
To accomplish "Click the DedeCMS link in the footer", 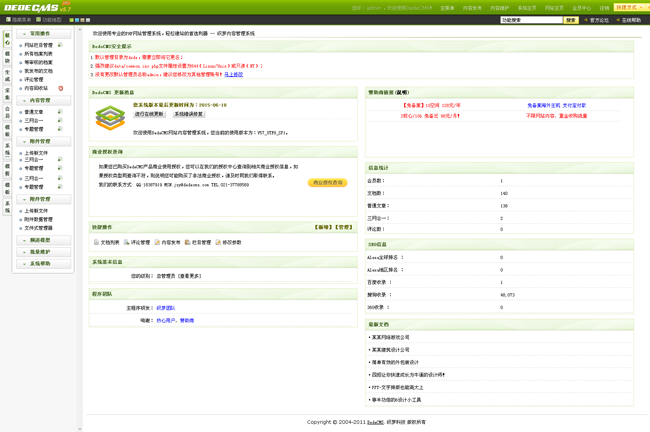I will [x=375, y=422].
